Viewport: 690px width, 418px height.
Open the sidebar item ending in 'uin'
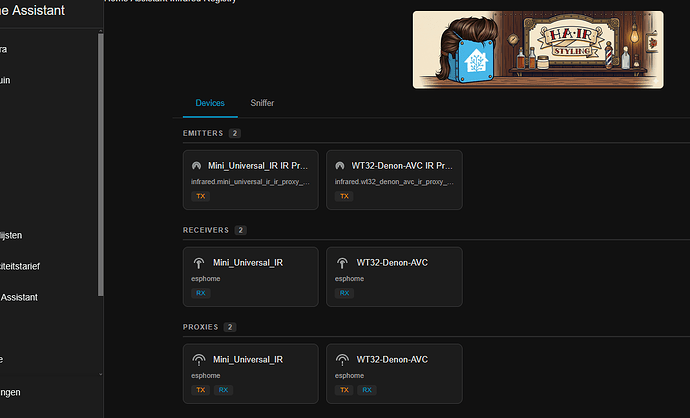pos(5,80)
